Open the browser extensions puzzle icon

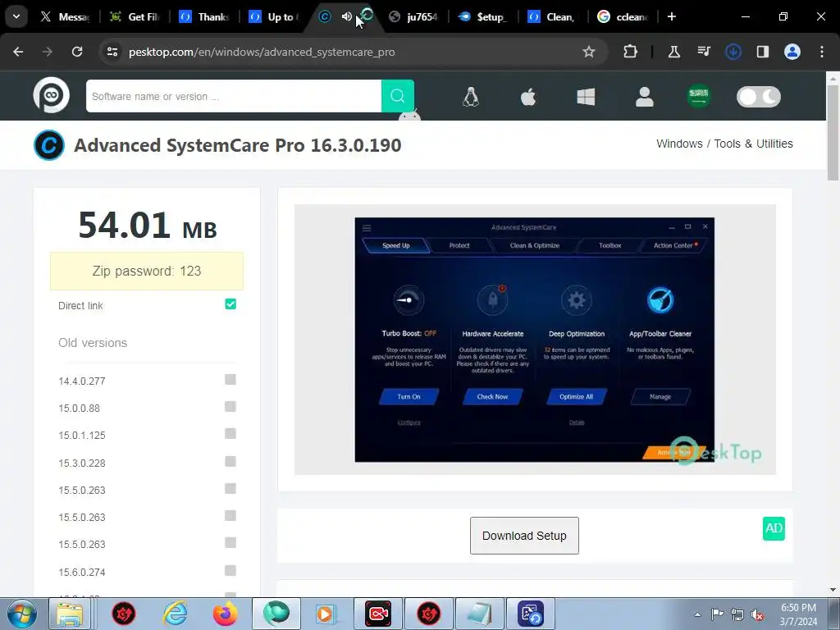tap(631, 52)
